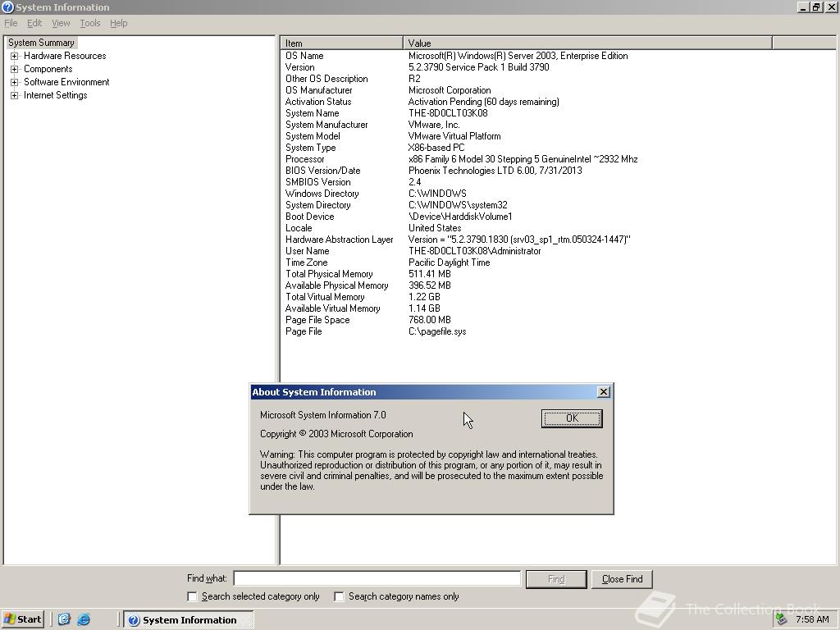
Task: Select Software Environment tree item
Action: [x=66, y=82]
